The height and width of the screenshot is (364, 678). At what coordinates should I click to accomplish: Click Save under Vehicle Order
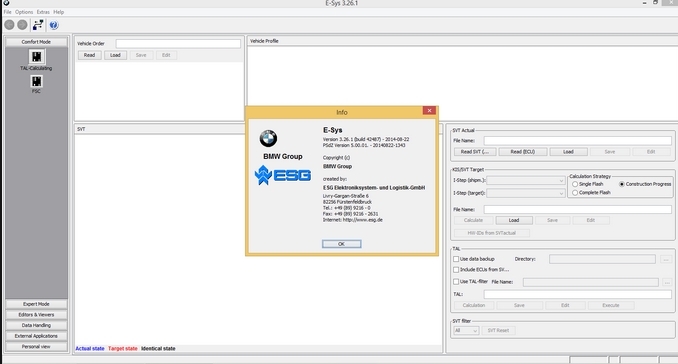(x=141, y=55)
